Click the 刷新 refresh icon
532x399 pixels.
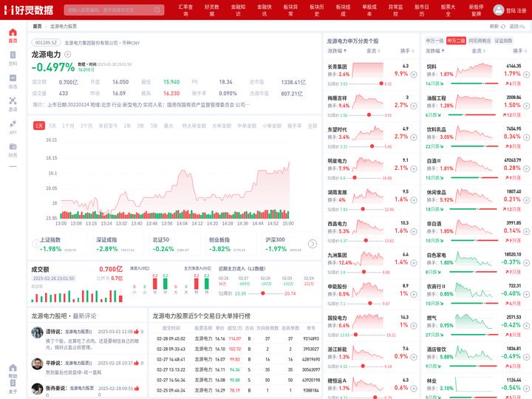[503, 27]
